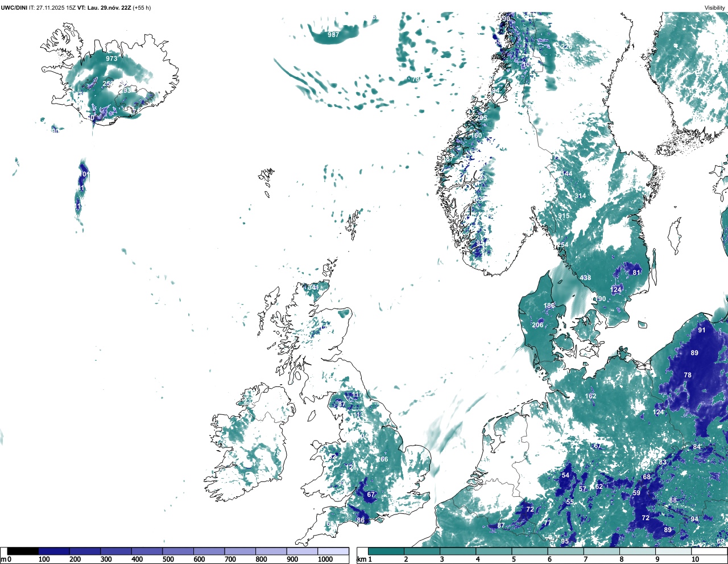Click the '78' value in dark blue area
The height and width of the screenshot is (564, 728).
pyautogui.click(x=688, y=375)
